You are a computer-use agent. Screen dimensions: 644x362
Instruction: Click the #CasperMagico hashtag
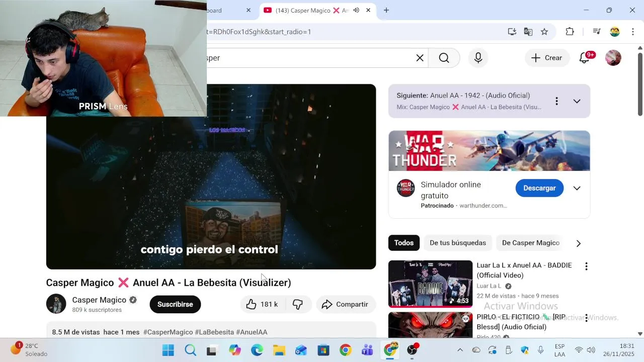[168, 332]
